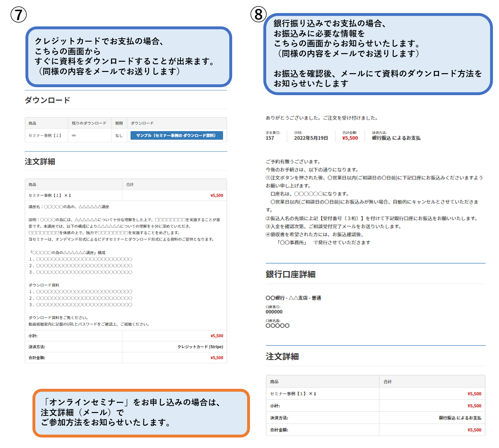Click the ダウンロード section heading
This screenshot has width=499, height=448.
(47, 100)
